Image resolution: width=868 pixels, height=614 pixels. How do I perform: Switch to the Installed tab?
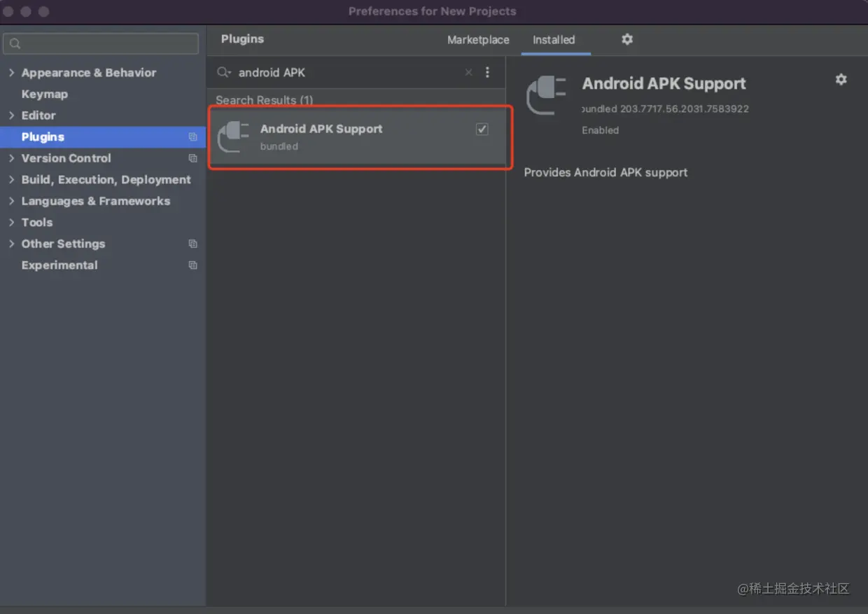pos(554,40)
